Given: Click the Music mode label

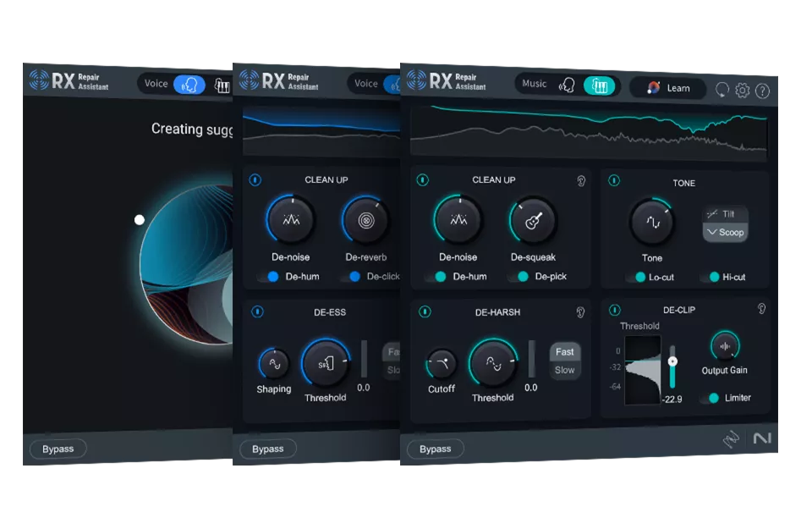Looking at the screenshot, I should (535, 84).
